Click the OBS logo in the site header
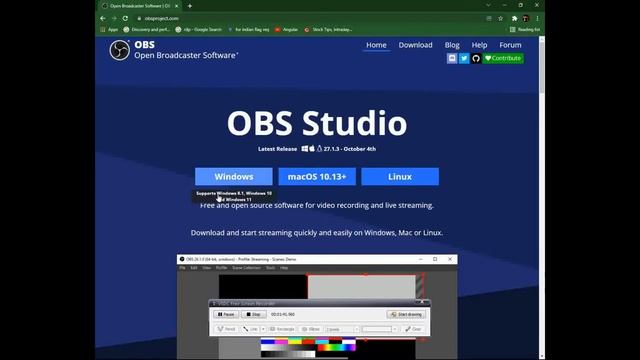Screen dimensions: 640x360 120,50
